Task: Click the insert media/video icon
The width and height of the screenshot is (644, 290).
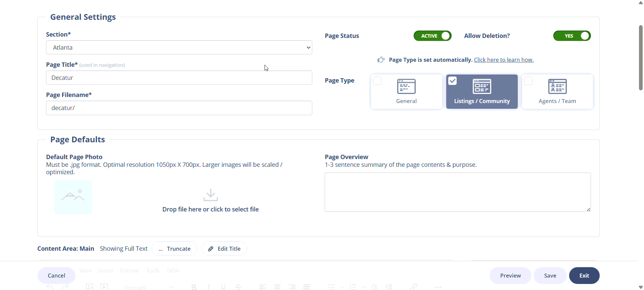Action: click(104, 287)
